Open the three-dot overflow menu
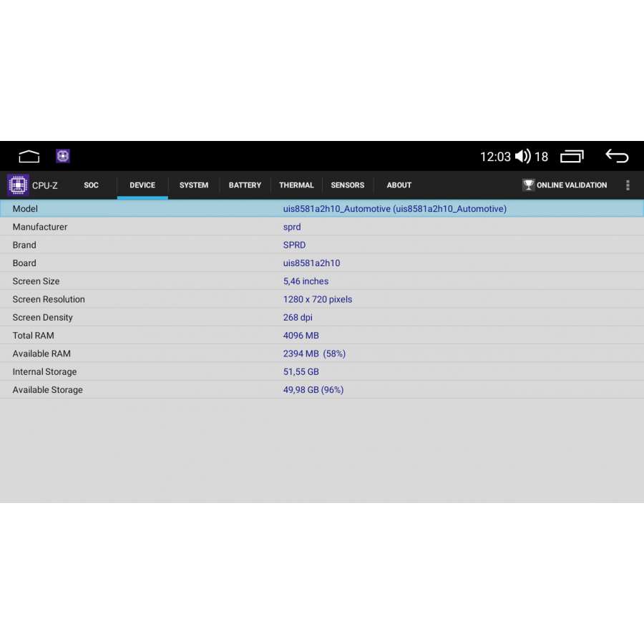The width and height of the screenshot is (644, 644). 628,185
